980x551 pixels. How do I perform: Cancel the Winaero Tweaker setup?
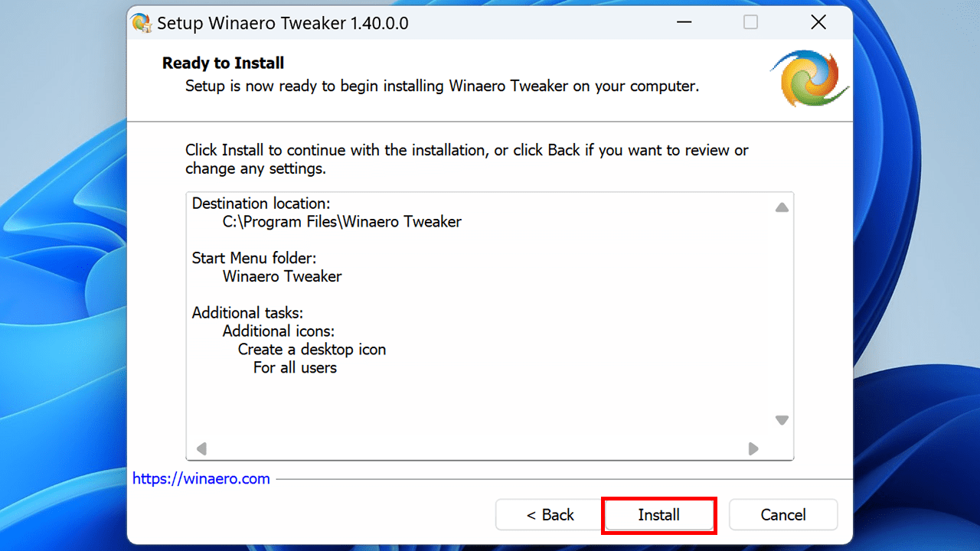[x=782, y=515]
